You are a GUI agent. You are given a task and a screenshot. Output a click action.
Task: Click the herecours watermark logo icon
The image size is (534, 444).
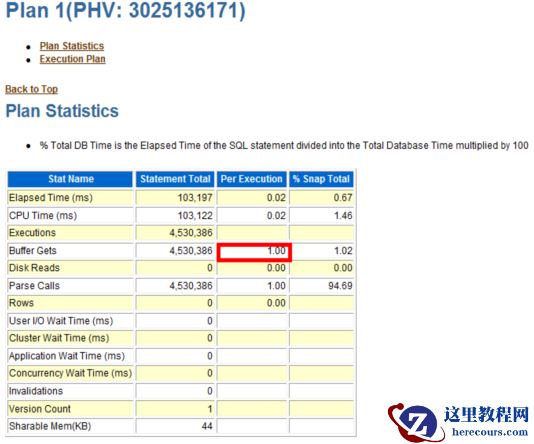click(x=414, y=421)
